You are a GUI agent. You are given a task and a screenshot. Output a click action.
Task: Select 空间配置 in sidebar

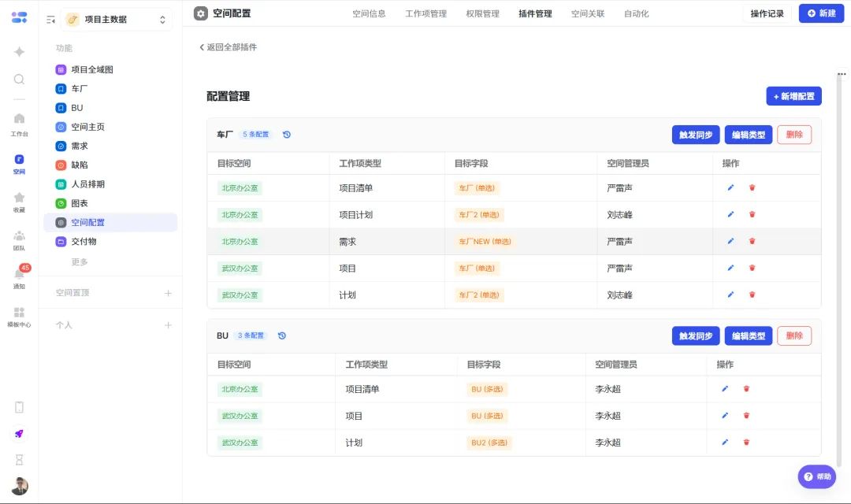point(111,222)
